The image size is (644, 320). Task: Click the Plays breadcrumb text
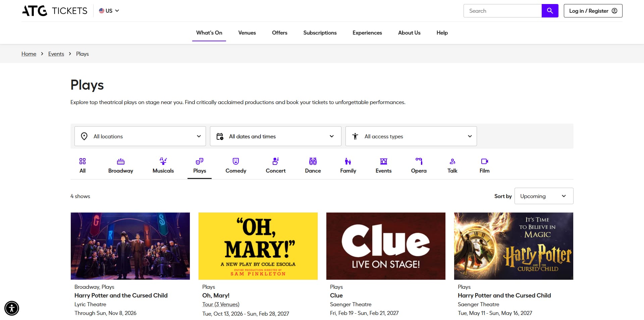tap(83, 54)
